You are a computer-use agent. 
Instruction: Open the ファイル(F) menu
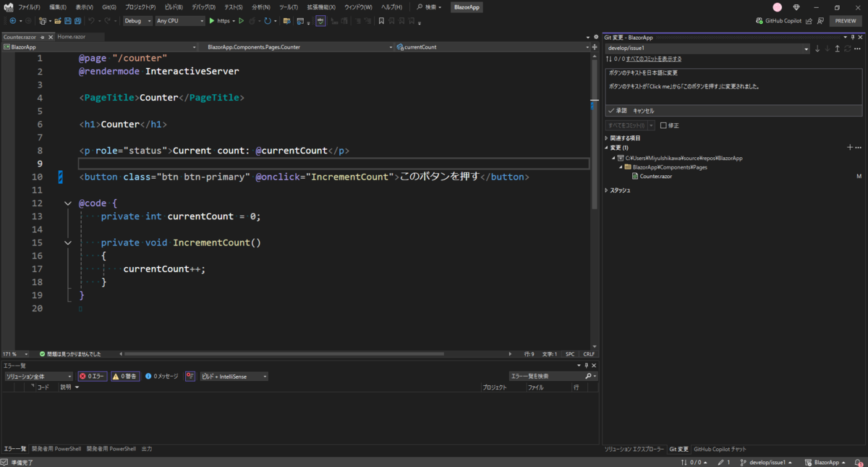29,7
